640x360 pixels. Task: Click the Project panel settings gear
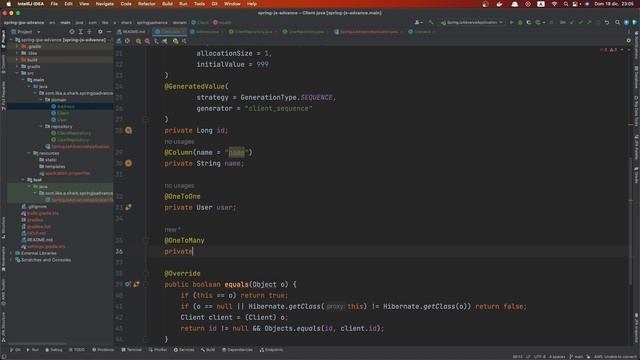click(x=100, y=31)
